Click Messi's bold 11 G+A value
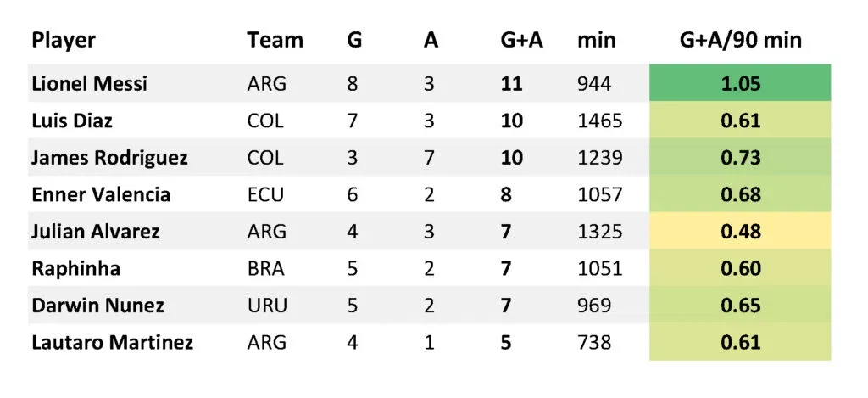The width and height of the screenshot is (868, 398). tap(511, 84)
